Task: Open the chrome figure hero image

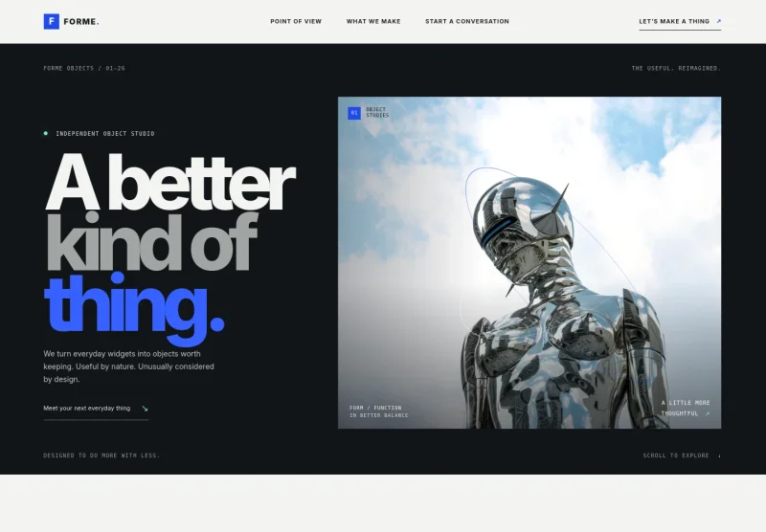Action: coord(529,262)
